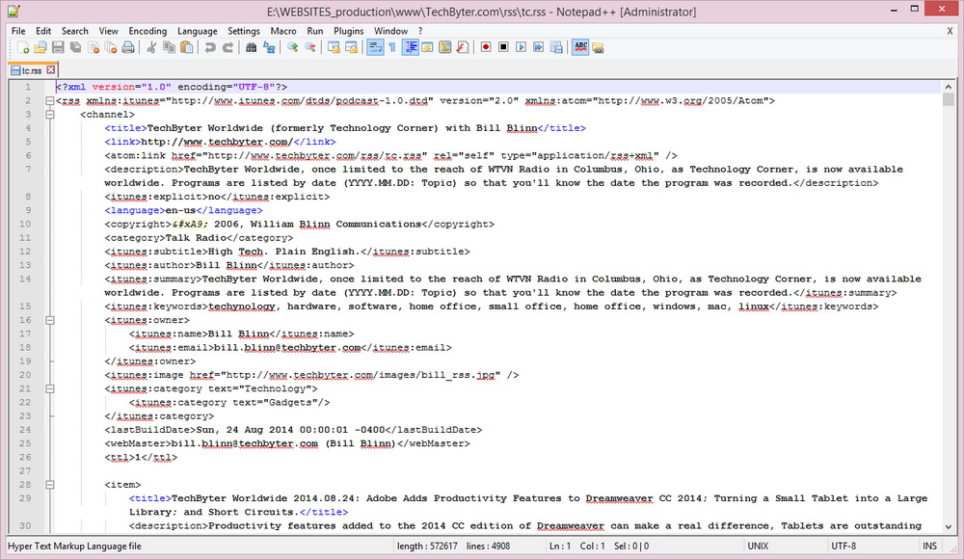Open the View menu

click(x=108, y=31)
